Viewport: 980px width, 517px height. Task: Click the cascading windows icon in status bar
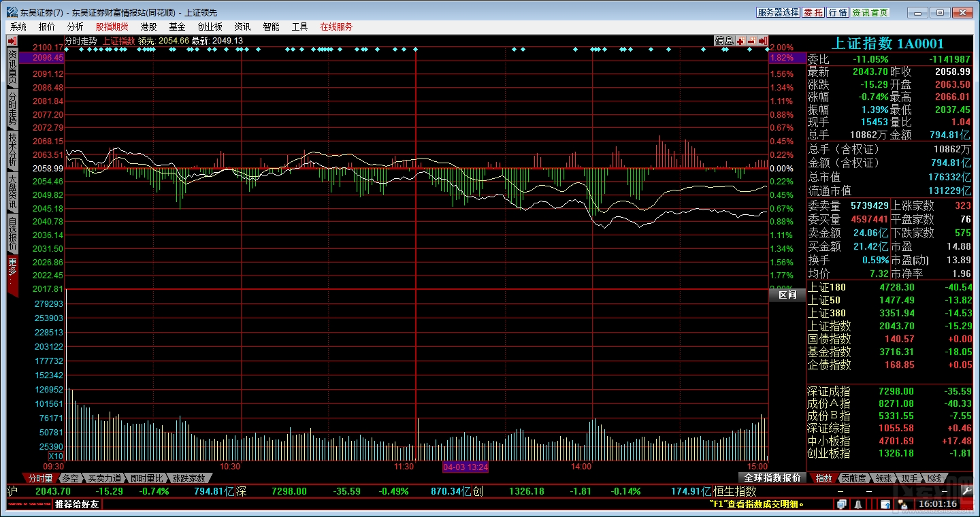(842, 504)
